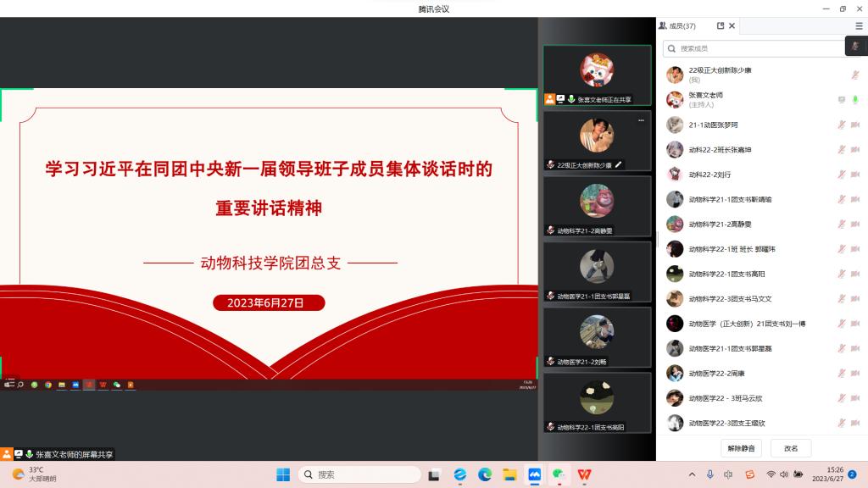
Task: Open WeChat from the taskbar
Action: [x=559, y=474]
